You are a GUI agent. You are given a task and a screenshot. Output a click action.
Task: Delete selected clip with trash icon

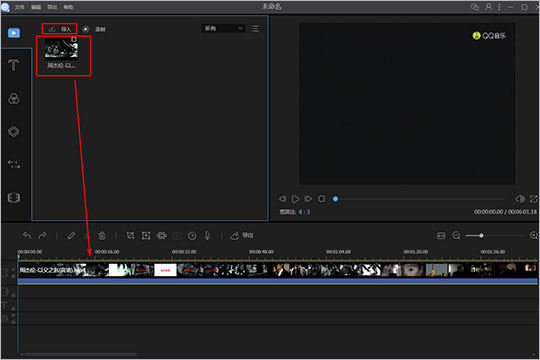[102, 236]
